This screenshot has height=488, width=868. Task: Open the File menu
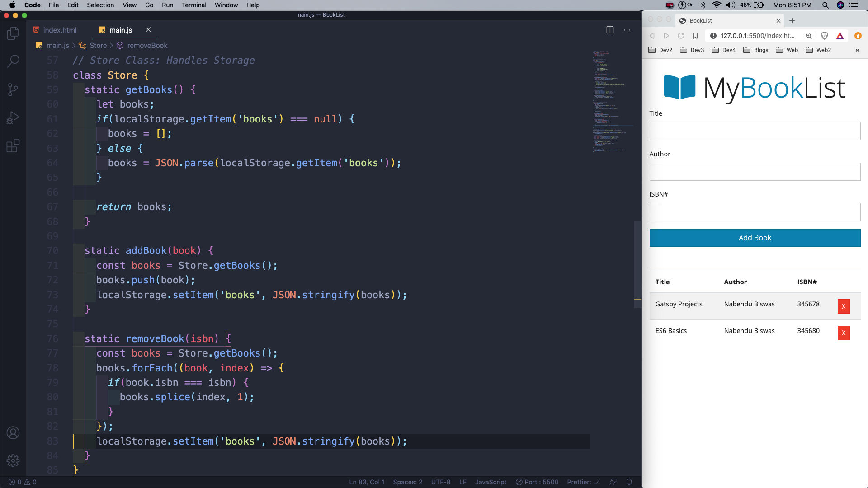pyautogui.click(x=54, y=5)
